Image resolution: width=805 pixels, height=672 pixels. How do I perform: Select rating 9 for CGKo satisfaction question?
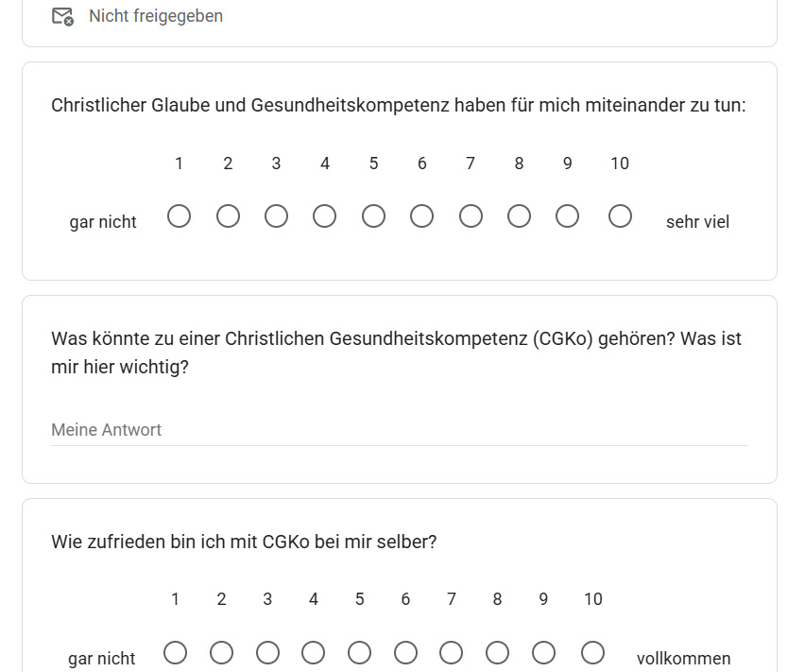[x=543, y=653]
